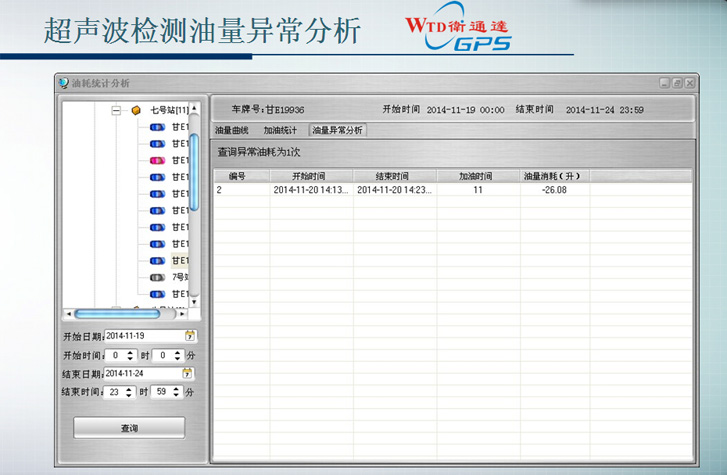Switch to the 油量曲线 tab

pos(232,130)
